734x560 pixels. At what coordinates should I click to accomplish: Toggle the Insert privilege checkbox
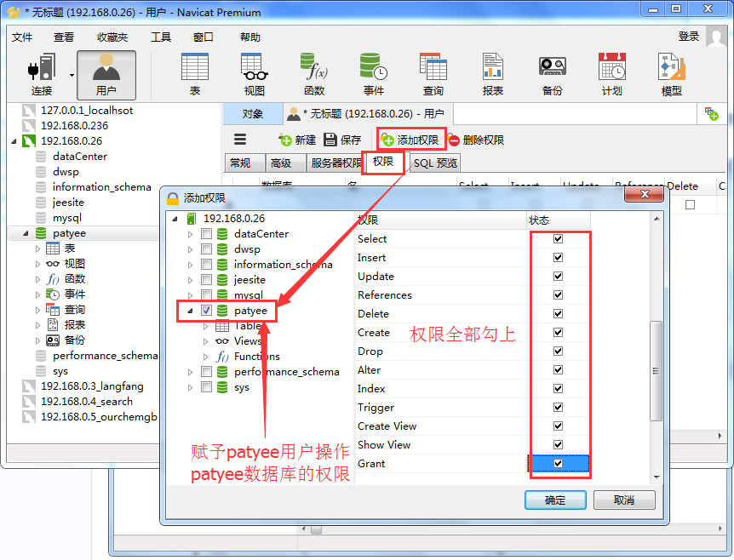click(x=558, y=257)
